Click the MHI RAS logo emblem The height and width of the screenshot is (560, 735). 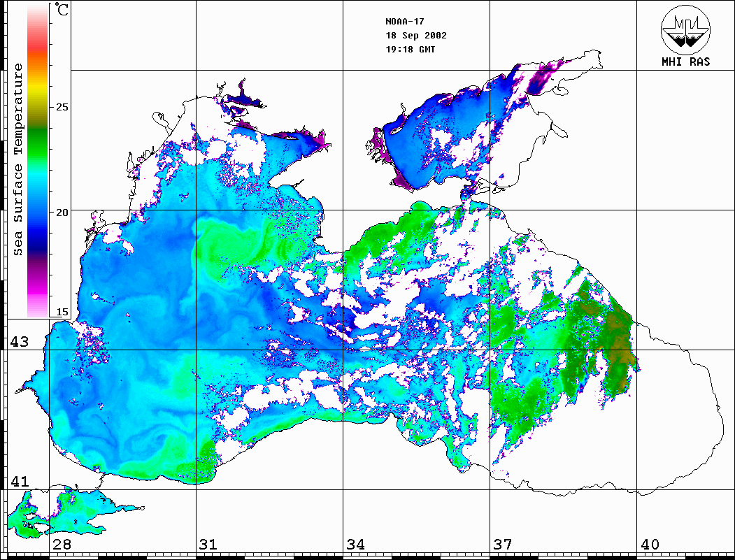click(686, 29)
